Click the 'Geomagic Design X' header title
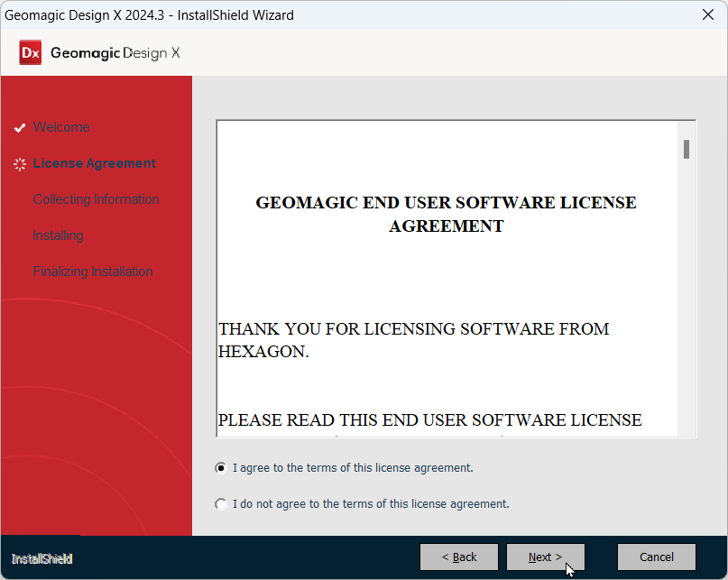The height and width of the screenshot is (580, 728). [115, 53]
